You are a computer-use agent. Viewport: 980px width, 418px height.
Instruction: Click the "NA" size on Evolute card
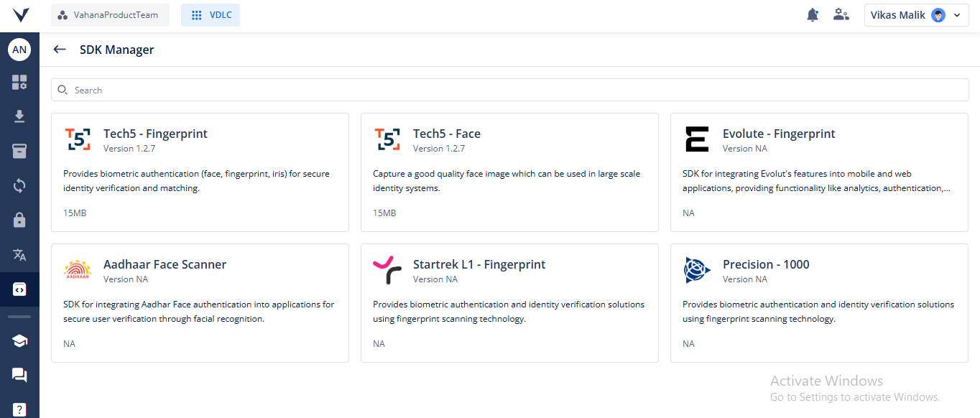(688, 213)
